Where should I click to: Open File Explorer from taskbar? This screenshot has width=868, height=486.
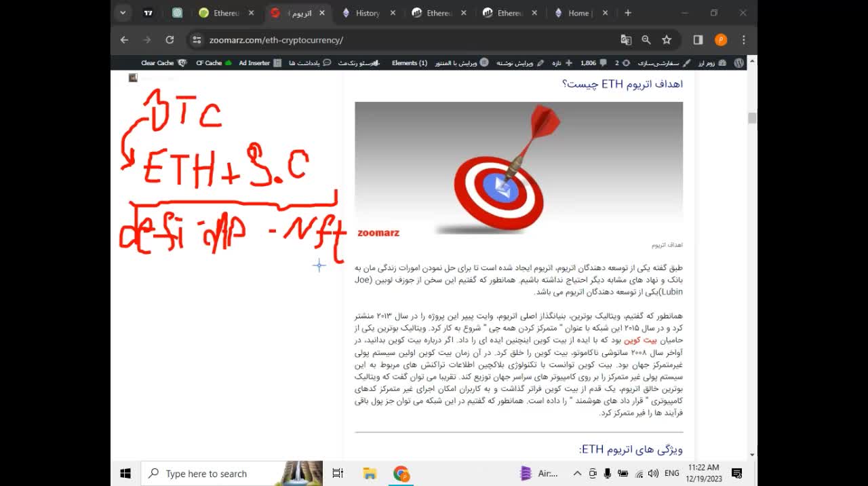pos(370,474)
